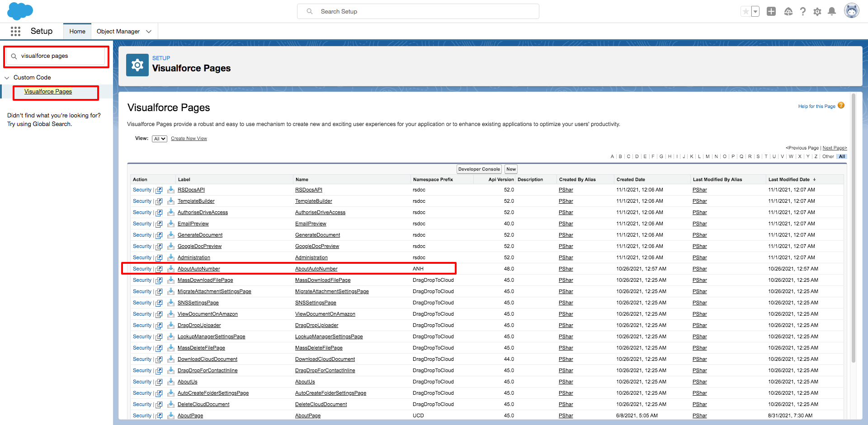The width and height of the screenshot is (868, 425).
Task: Open the MassDownloadFilePage label link
Action: coord(205,280)
